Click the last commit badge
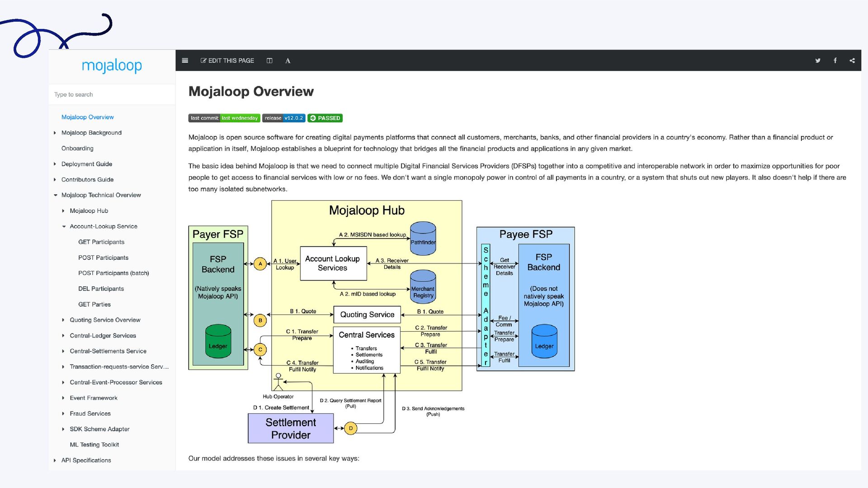868x488 pixels. click(x=224, y=118)
